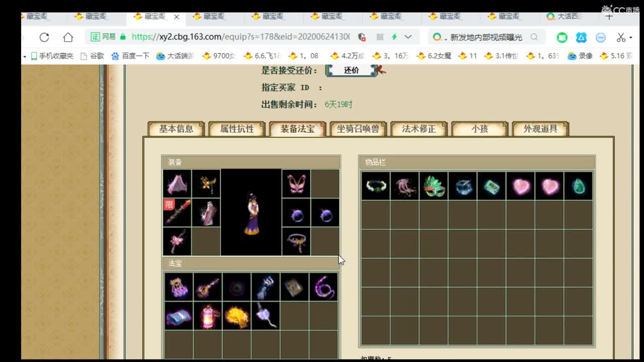Open the 大话端游 bookmark
The height and width of the screenshot is (362, 644).
pyautogui.click(x=175, y=56)
